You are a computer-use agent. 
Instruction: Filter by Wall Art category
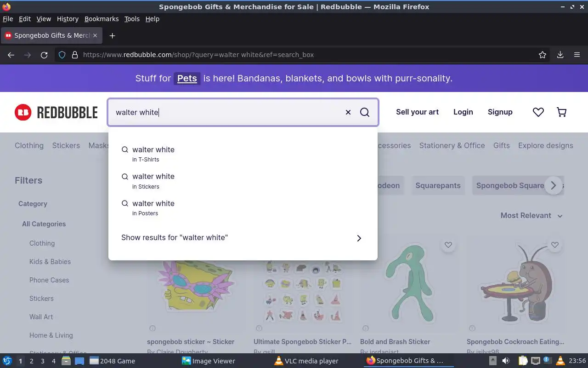pos(41,317)
